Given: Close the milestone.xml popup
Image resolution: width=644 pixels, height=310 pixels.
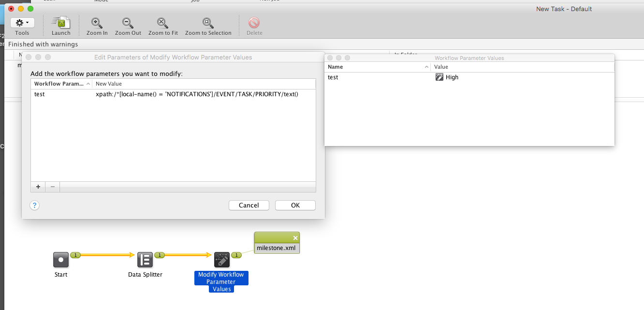Looking at the screenshot, I should click(x=295, y=238).
